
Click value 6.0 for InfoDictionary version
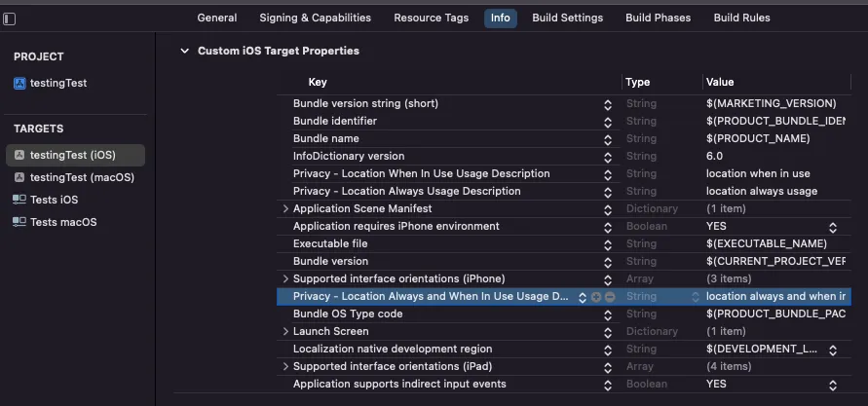(x=714, y=156)
